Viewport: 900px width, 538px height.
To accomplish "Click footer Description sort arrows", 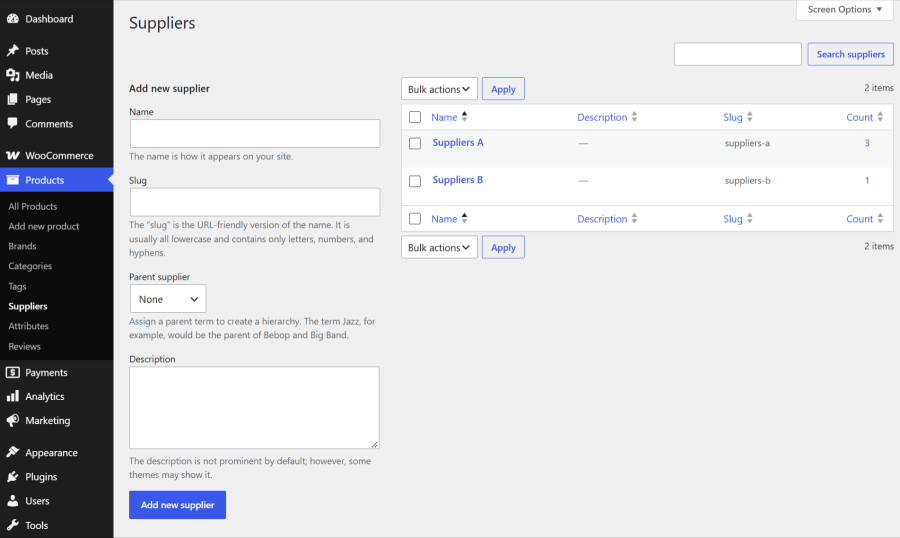I will click(634, 218).
